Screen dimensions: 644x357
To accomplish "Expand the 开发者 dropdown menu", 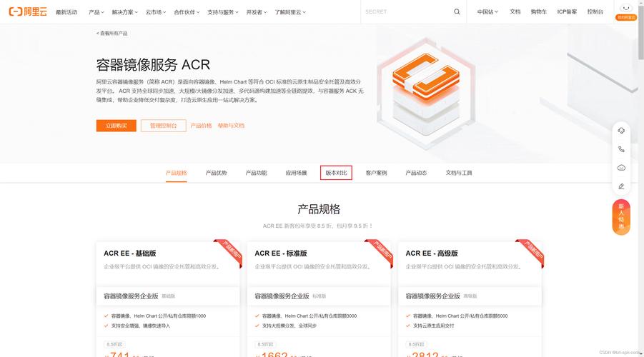I will pos(257,12).
